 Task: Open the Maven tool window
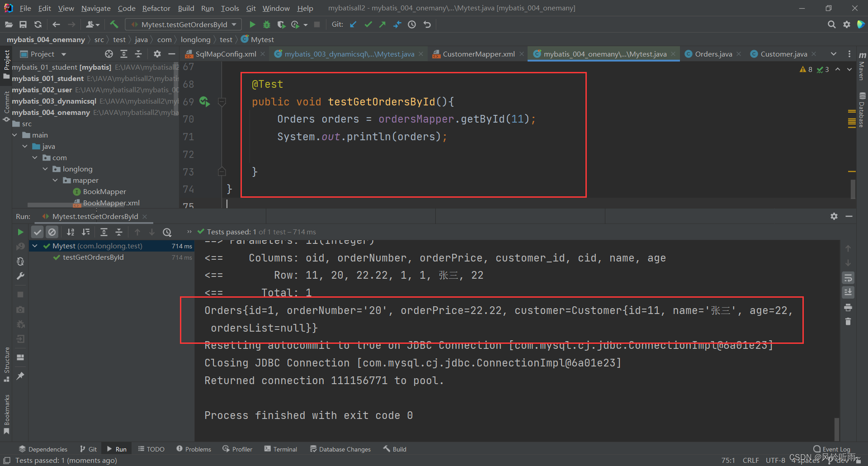click(x=862, y=66)
